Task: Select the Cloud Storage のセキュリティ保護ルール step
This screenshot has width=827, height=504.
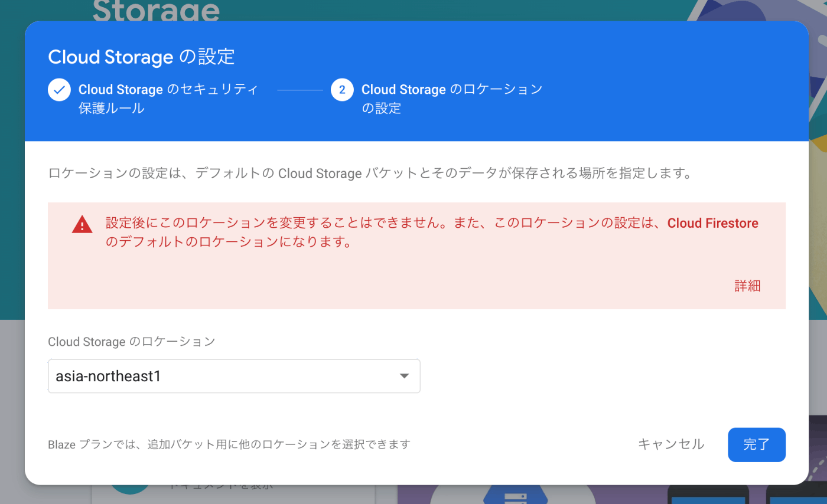Action: pyautogui.click(x=168, y=99)
